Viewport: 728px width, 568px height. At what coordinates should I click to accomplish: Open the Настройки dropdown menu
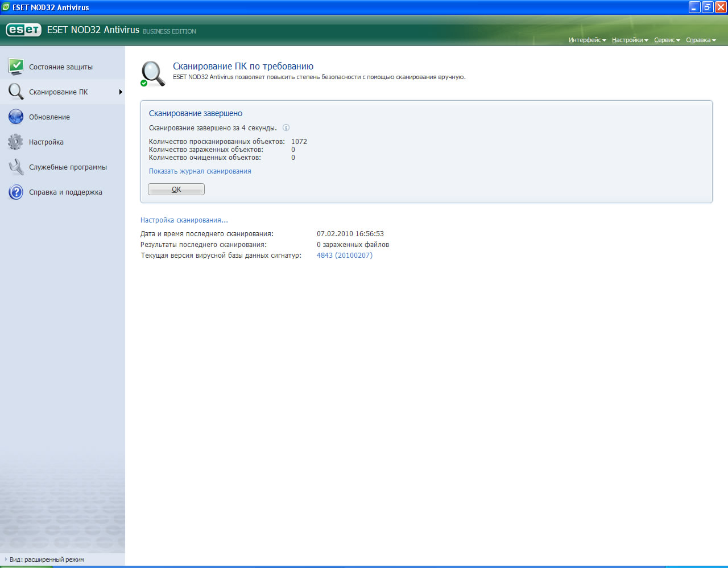(630, 40)
